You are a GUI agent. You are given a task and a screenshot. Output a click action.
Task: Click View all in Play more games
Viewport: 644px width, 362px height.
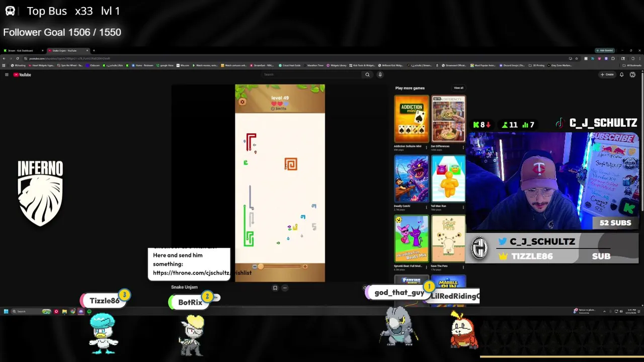tap(458, 88)
